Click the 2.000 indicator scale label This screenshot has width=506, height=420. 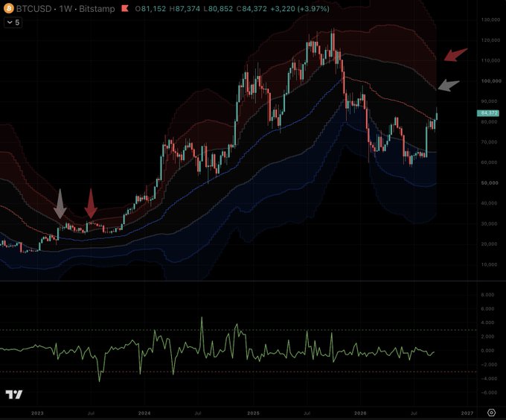coord(487,337)
